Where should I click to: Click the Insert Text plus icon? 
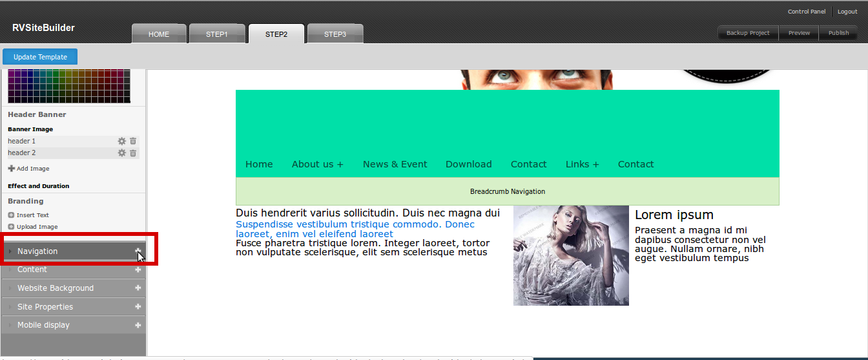[11, 215]
